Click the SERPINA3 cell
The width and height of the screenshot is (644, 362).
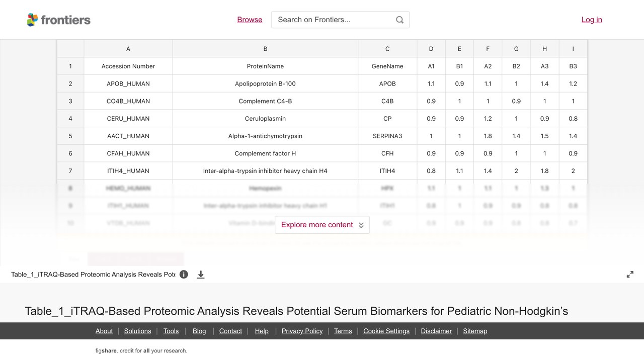(x=387, y=136)
